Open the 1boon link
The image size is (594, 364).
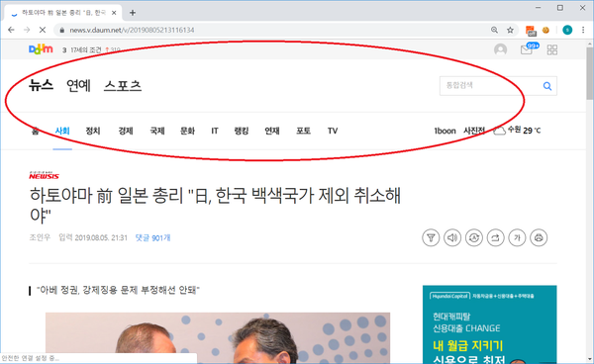click(x=445, y=131)
